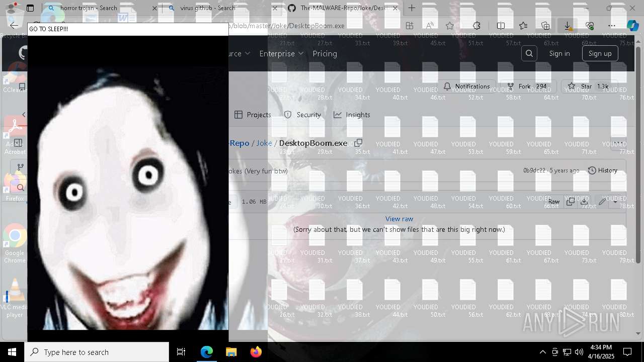Toggle the Split screen icon in Edge
This screenshot has width=644, height=362.
click(501, 26)
